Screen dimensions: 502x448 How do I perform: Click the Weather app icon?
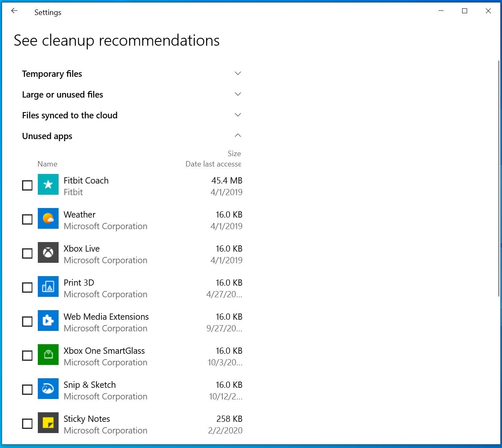tap(48, 218)
